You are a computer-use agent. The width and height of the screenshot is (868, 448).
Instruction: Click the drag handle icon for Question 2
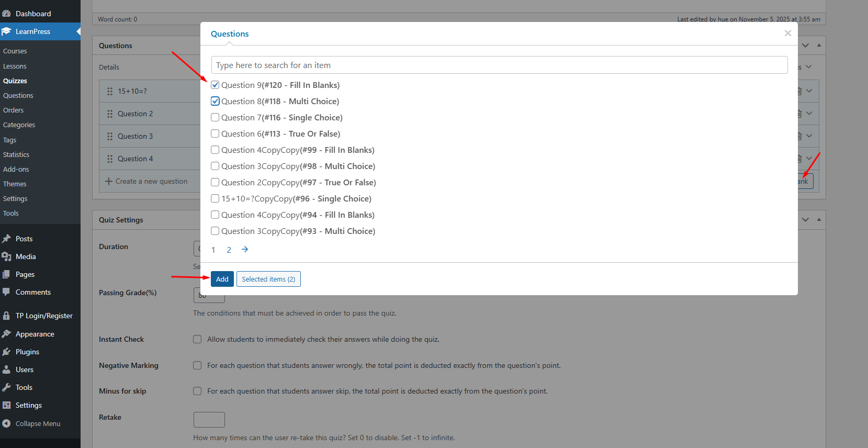pos(110,114)
